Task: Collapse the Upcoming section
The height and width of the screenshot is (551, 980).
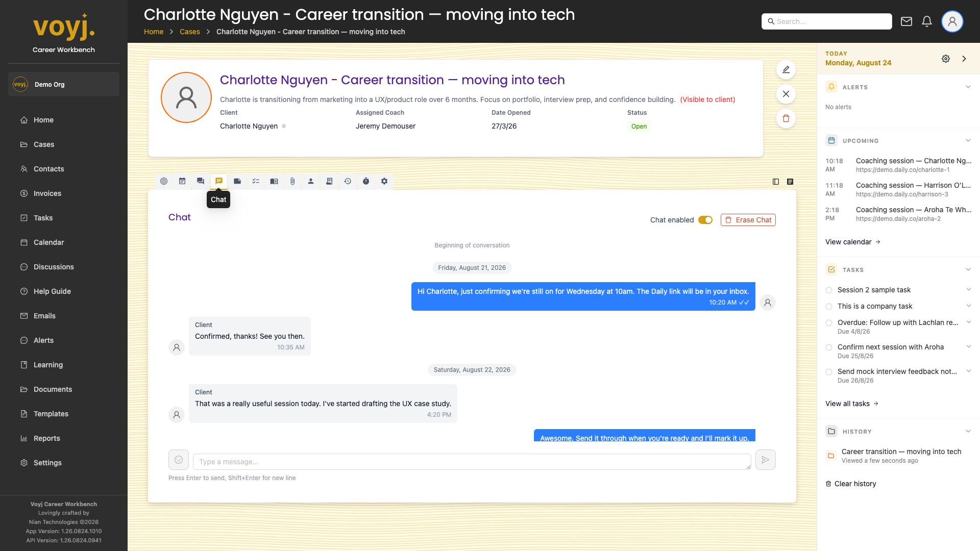Action: pos(968,140)
